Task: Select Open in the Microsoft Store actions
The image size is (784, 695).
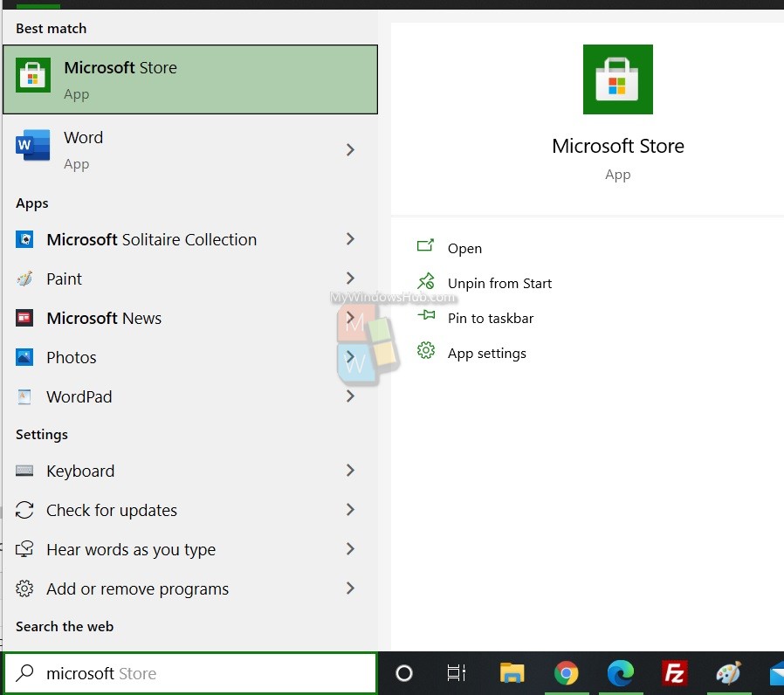Action: pos(464,249)
